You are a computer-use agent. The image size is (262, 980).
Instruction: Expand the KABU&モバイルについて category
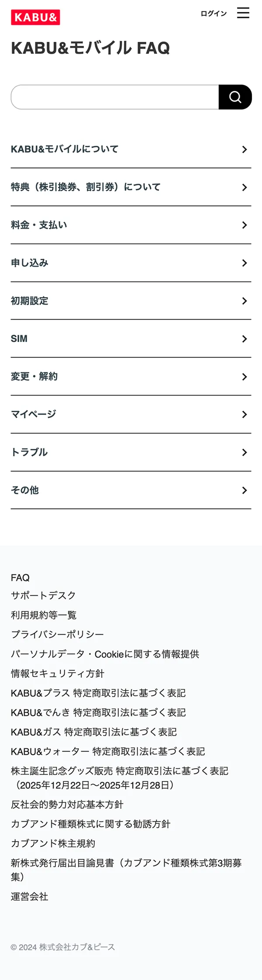tap(65, 149)
